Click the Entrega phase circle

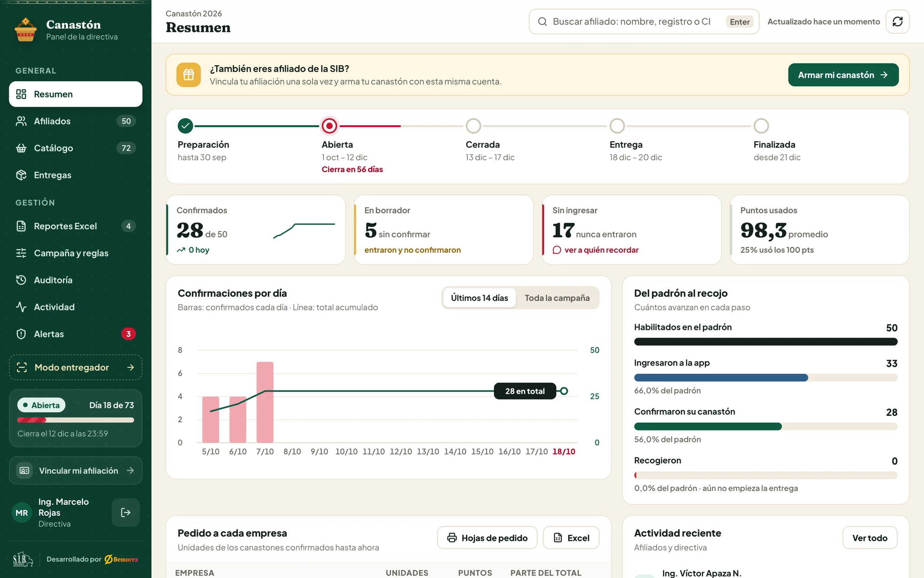pyautogui.click(x=617, y=126)
